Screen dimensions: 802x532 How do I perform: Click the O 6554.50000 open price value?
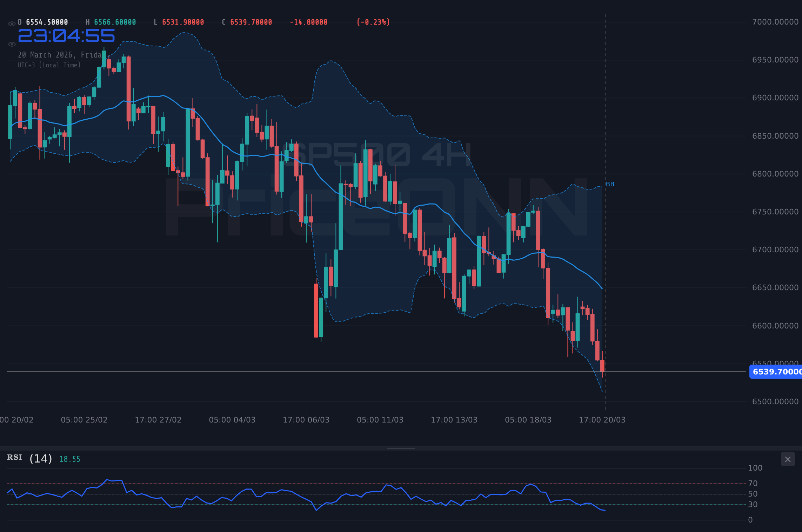coord(42,22)
